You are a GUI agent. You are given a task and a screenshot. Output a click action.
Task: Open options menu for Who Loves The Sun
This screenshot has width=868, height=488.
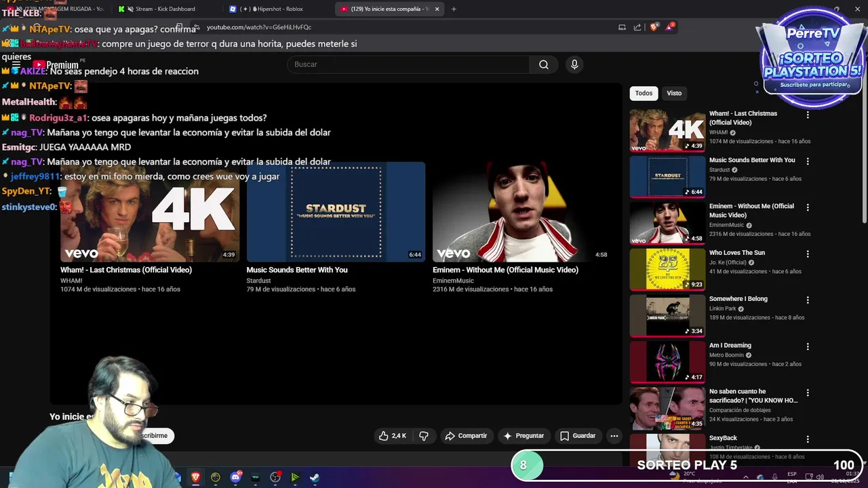pyautogui.click(x=808, y=254)
